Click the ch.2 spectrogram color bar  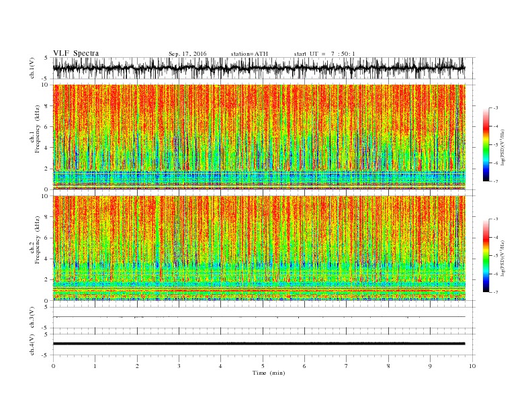(486, 255)
